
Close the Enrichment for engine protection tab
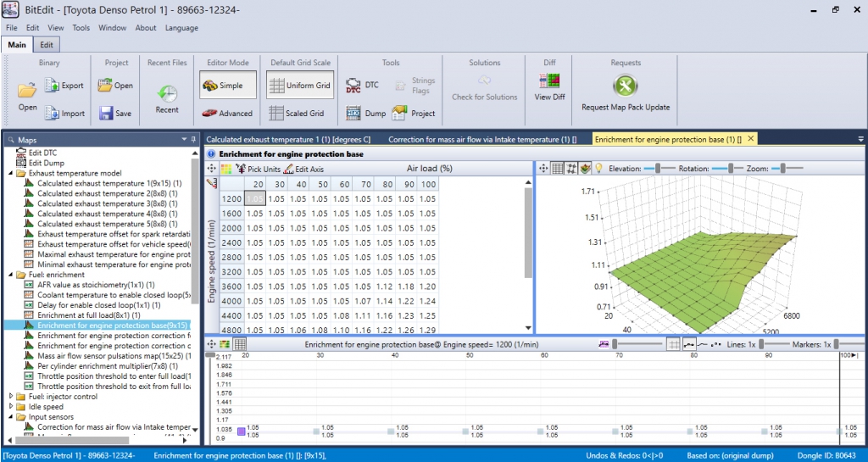[751, 139]
